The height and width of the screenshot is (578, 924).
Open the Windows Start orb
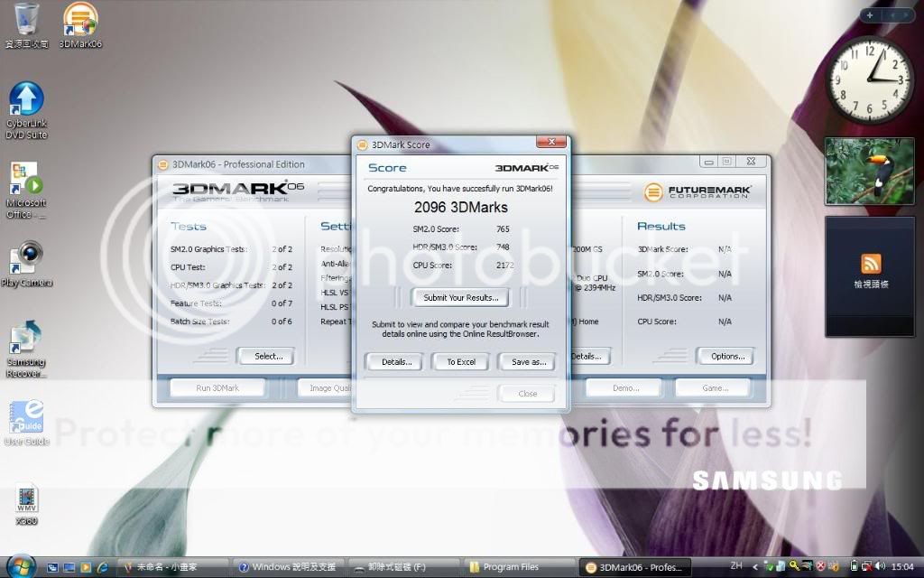pyautogui.click(x=22, y=567)
